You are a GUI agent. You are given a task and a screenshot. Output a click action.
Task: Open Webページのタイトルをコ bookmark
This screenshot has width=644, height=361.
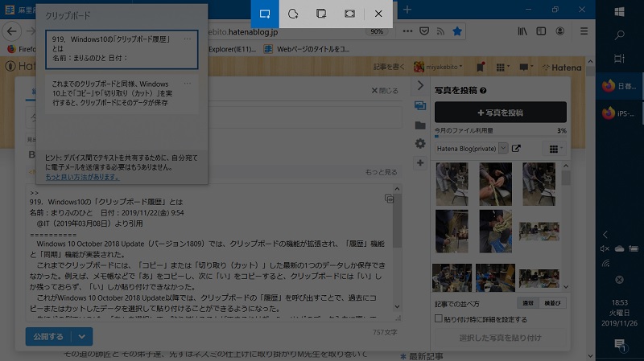(308, 49)
